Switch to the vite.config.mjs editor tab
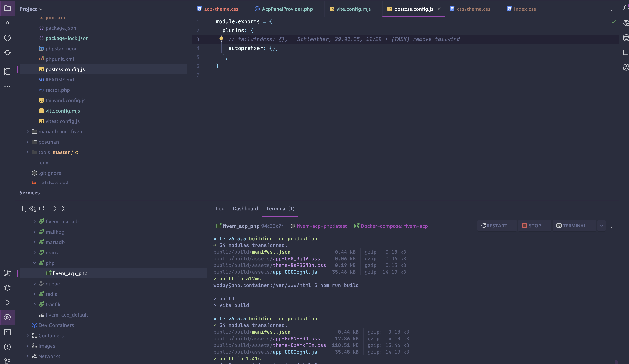 coord(353,9)
